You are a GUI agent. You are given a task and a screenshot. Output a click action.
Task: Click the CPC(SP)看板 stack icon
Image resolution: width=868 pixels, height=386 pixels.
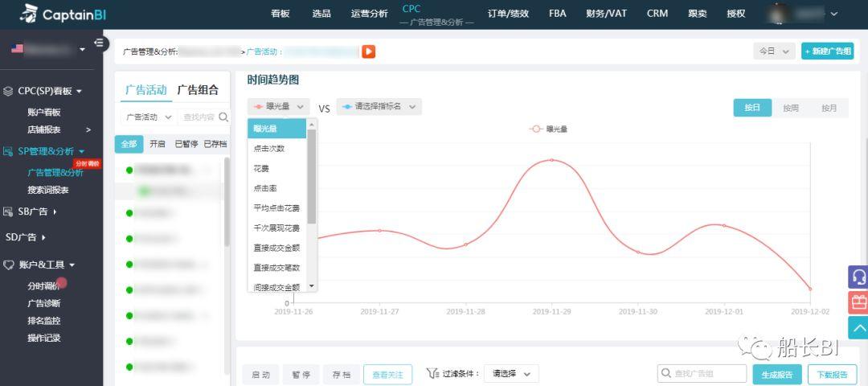coord(8,92)
